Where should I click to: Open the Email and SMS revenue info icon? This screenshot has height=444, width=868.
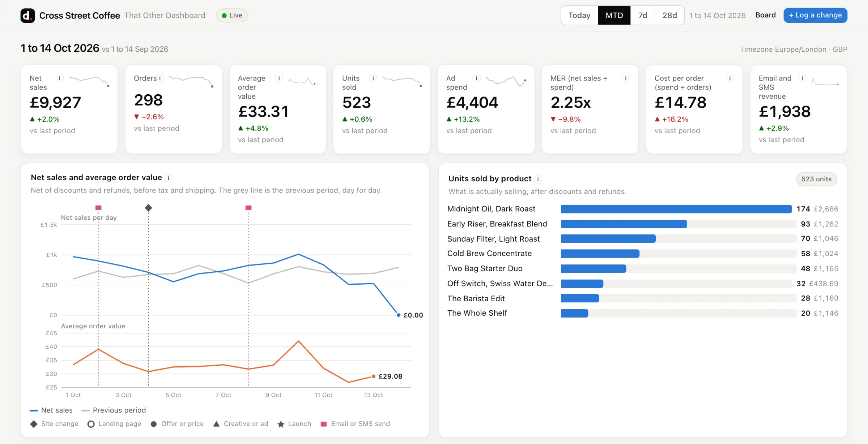802,78
